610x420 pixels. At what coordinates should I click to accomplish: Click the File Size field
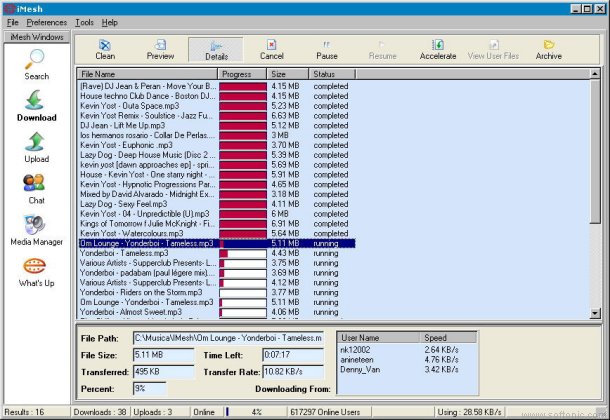click(163, 355)
